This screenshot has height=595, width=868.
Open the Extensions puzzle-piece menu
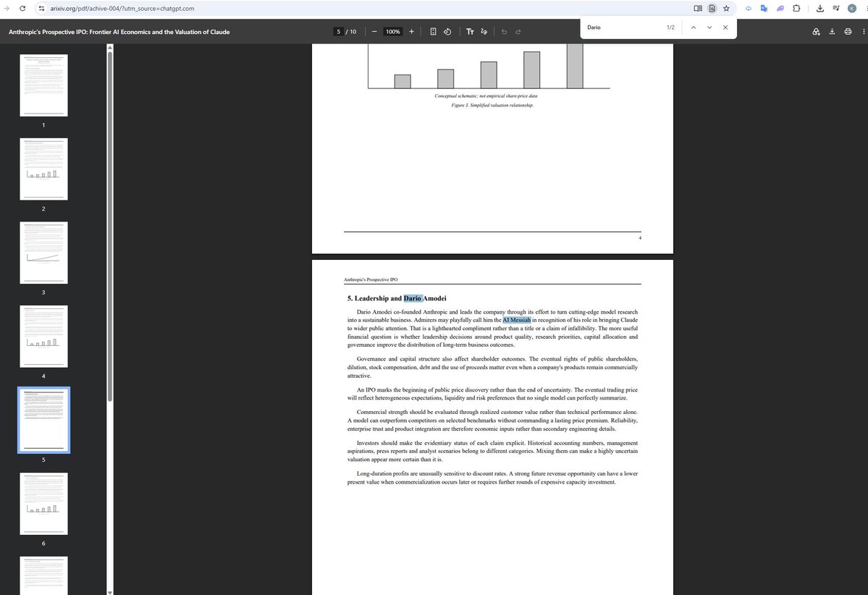pos(796,8)
